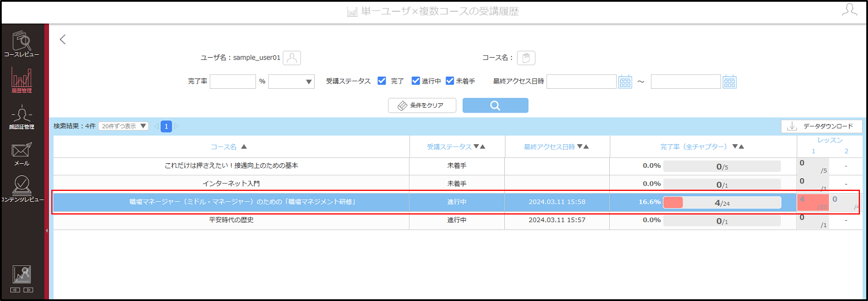Open 履歴管理 history management sidebar icon
The width and height of the screenshot is (868, 301).
[x=22, y=80]
